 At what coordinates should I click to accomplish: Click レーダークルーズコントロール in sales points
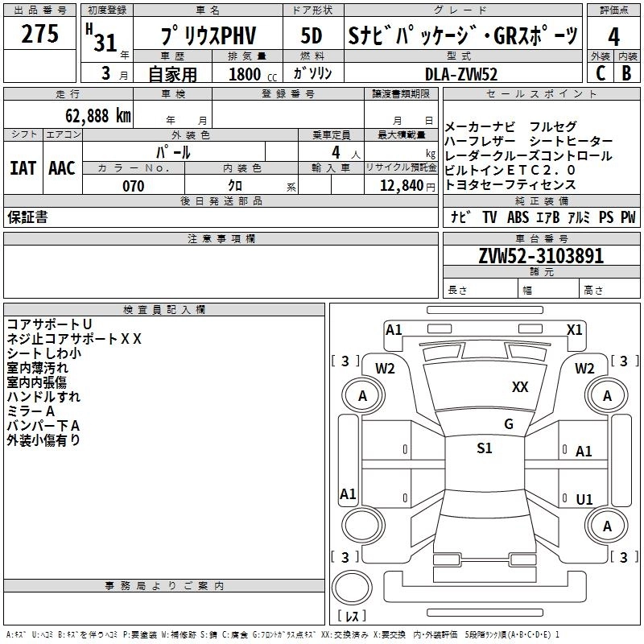(x=529, y=155)
